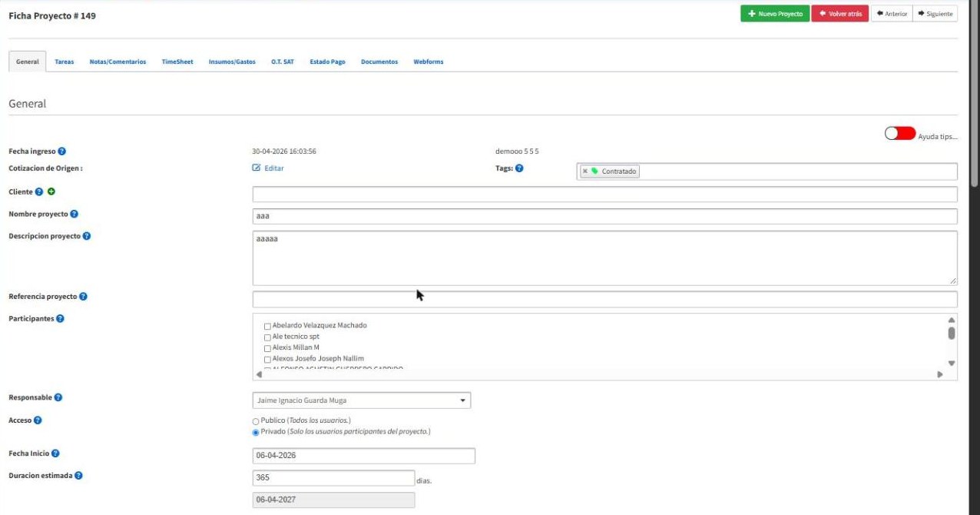Image resolution: width=980 pixels, height=515 pixels.
Task: Toggle the Ayuda tips switch
Action: pyautogui.click(x=900, y=134)
